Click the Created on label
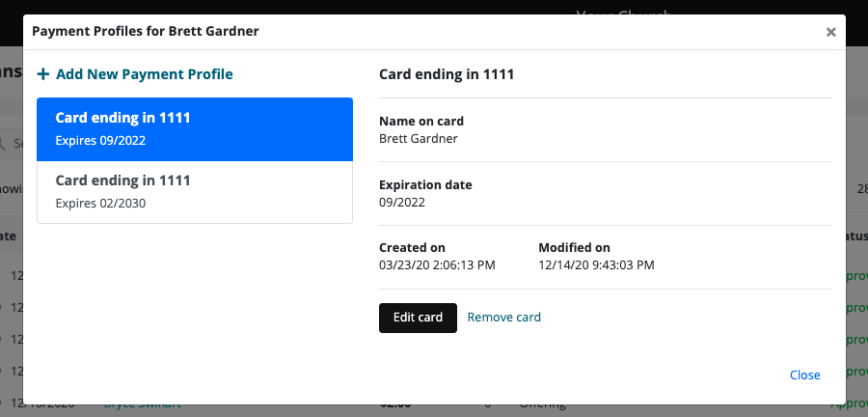Screen dimensions: 868x417 click(412, 248)
